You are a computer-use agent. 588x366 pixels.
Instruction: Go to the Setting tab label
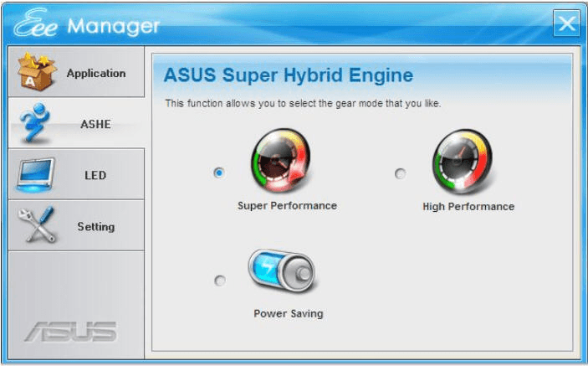click(96, 226)
